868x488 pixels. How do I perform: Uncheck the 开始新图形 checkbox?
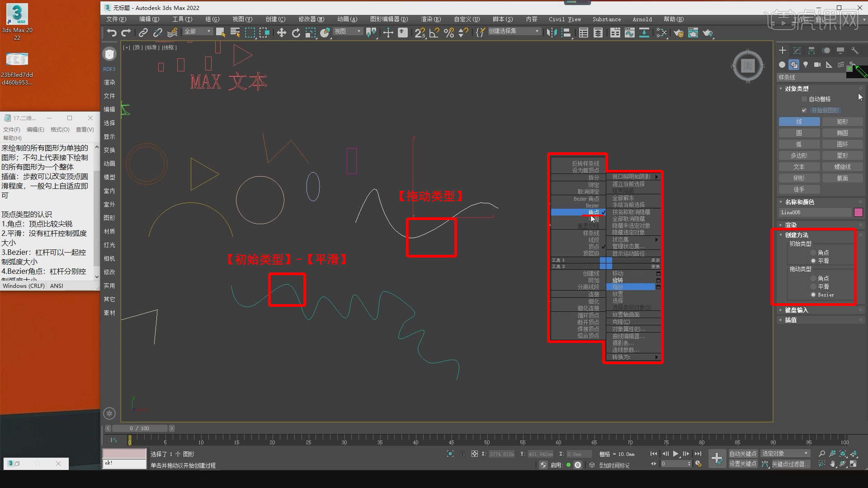pos(805,110)
